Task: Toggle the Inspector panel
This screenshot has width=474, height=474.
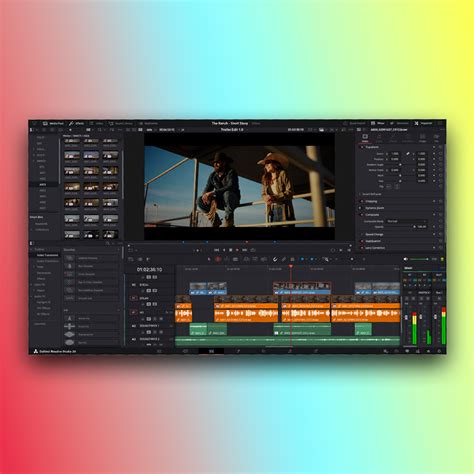Action: pyautogui.click(x=423, y=123)
